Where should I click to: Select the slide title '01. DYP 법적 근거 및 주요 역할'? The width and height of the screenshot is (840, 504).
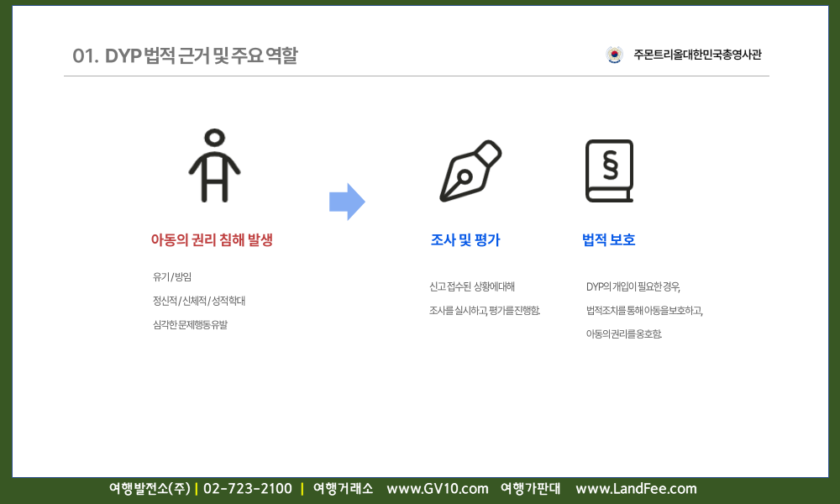pyautogui.click(x=186, y=56)
